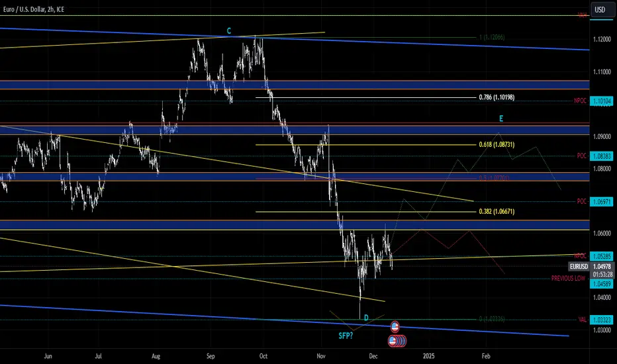617x364 pixels.
Task: Click the 01:53:28 bar countdown timer
Action: (602, 274)
